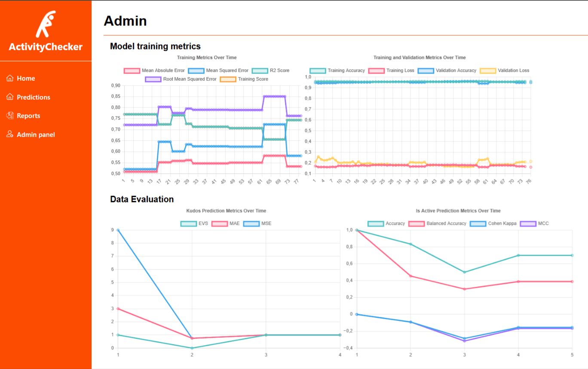Hide the Mean Squared Error series
The height and width of the screenshot is (369, 588).
220,70
